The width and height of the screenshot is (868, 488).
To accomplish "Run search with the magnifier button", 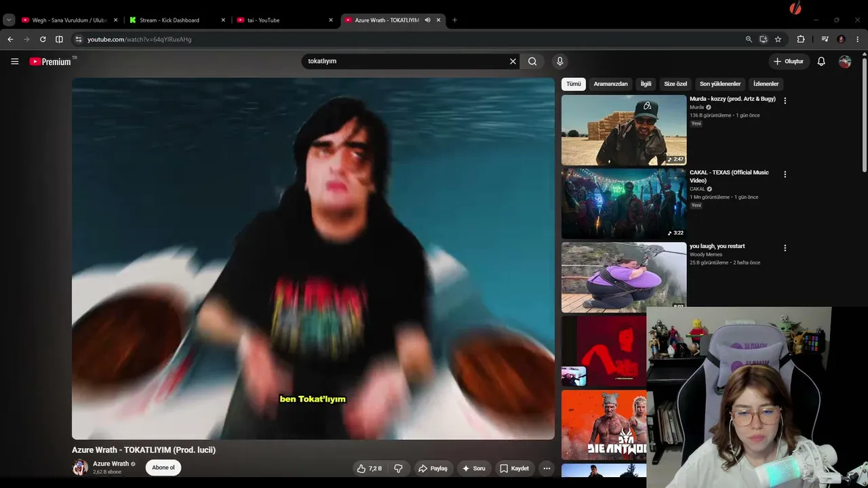I will point(532,61).
